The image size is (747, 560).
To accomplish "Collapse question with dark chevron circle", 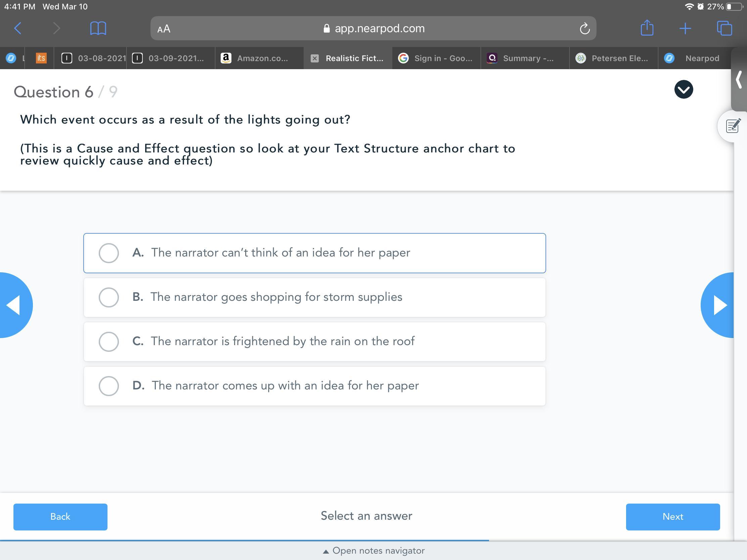I will point(684,89).
